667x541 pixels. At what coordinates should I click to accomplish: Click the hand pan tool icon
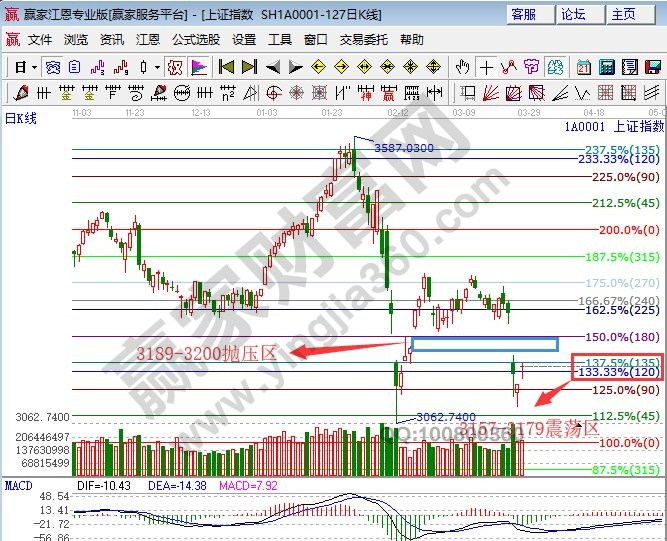[462, 68]
